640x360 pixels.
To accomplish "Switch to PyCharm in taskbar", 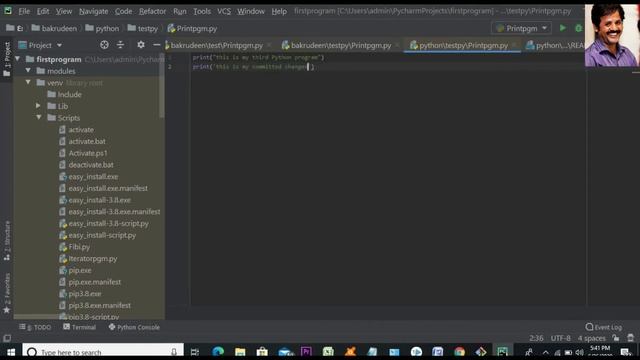I will point(502,351).
